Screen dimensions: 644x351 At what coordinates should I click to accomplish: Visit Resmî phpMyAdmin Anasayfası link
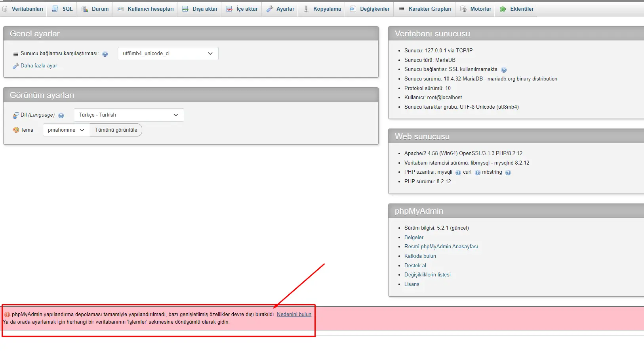(441, 247)
